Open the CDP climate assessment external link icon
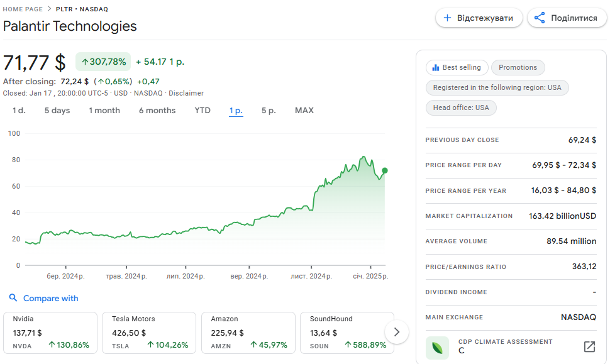The image size is (610, 364). click(589, 346)
